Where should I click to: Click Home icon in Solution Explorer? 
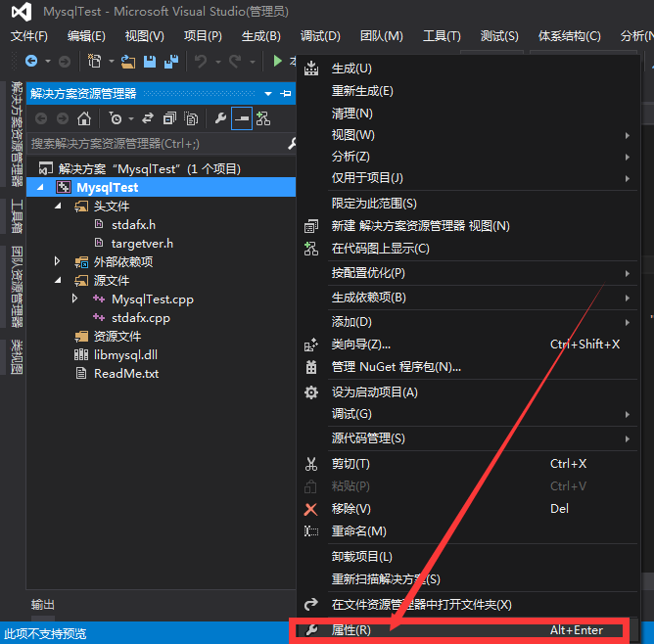tap(84, 118)
